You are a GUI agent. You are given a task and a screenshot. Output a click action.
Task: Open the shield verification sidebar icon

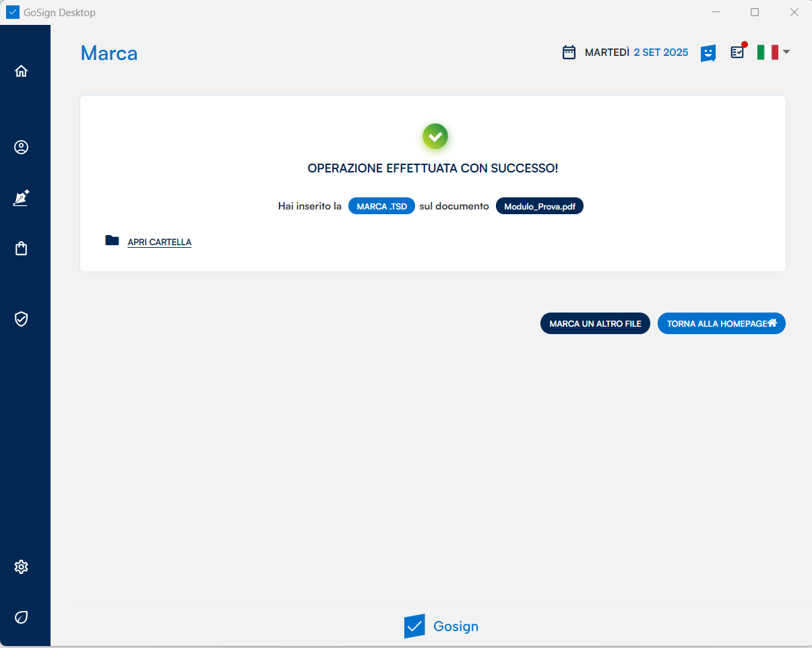[x=22, y=319]
